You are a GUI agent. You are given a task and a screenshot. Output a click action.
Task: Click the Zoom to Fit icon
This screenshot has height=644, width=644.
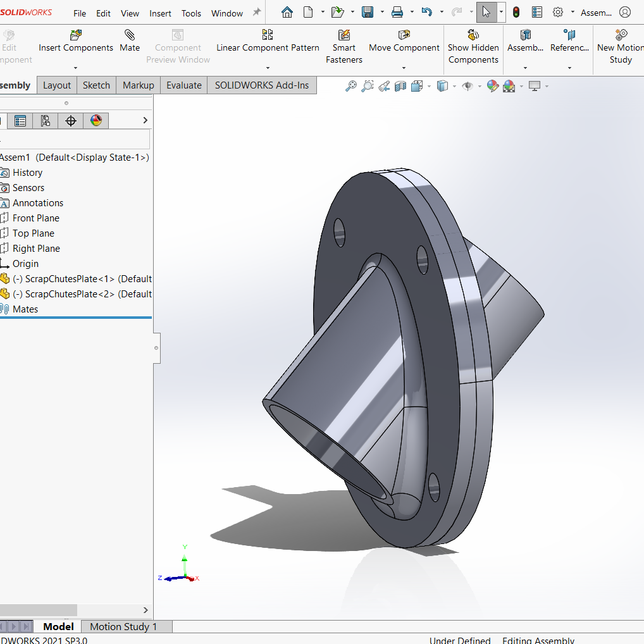coord(351,86)
